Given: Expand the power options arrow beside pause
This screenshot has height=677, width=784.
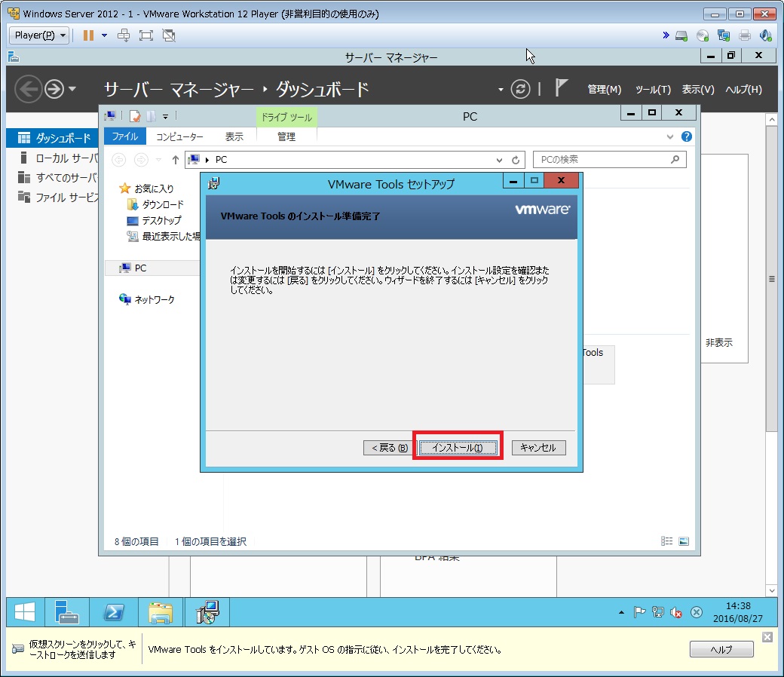Looking at the screenshot, I should pyautogui.click(x=105, y=35).
